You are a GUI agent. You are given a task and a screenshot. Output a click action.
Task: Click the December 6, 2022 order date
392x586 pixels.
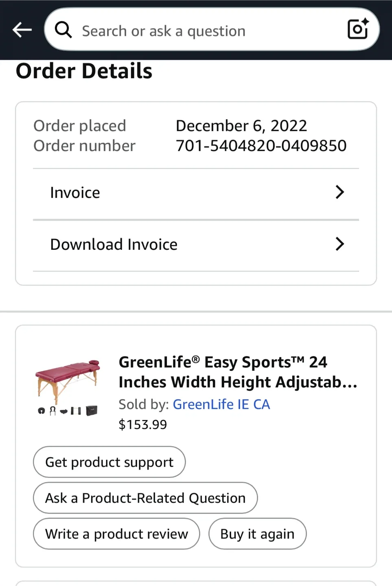[241, 126]
